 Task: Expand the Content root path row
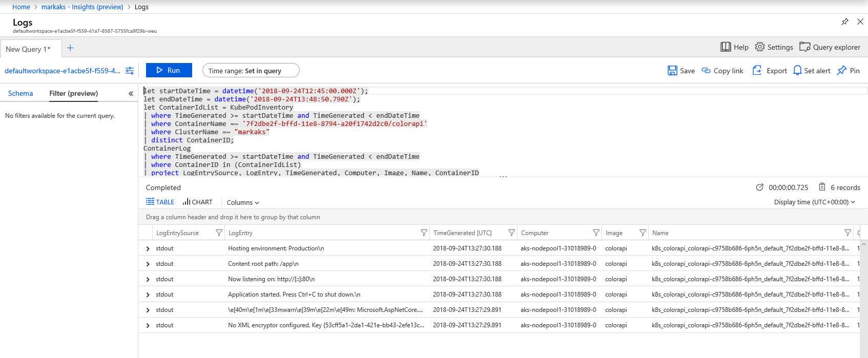pyautogui.click(x=148, y=264)
